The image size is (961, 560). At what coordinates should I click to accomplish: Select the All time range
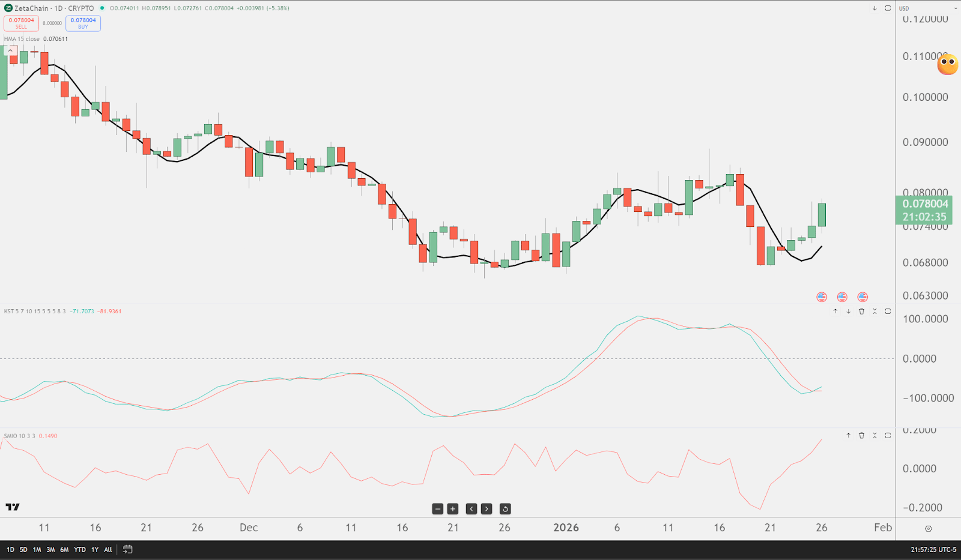pos(108,550)
